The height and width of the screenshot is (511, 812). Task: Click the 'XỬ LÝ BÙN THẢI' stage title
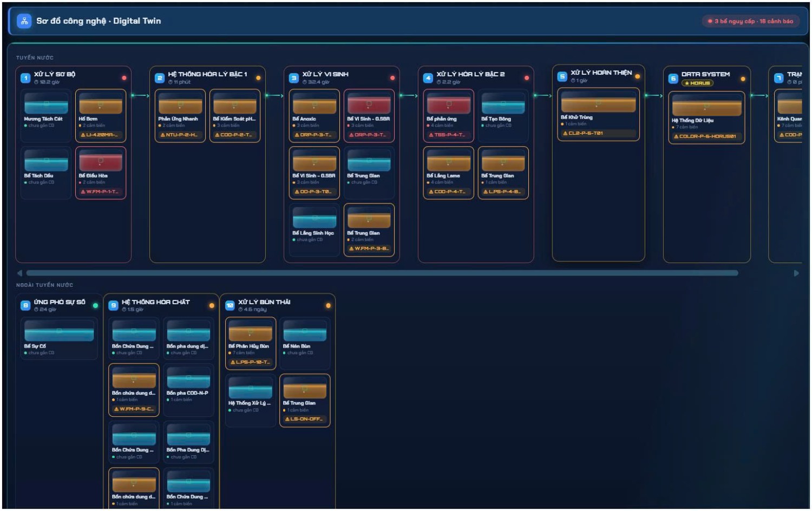264,302
